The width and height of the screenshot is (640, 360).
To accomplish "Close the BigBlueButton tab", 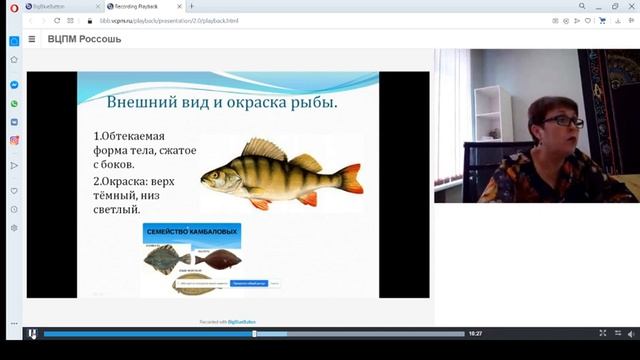I will (98, 7).
